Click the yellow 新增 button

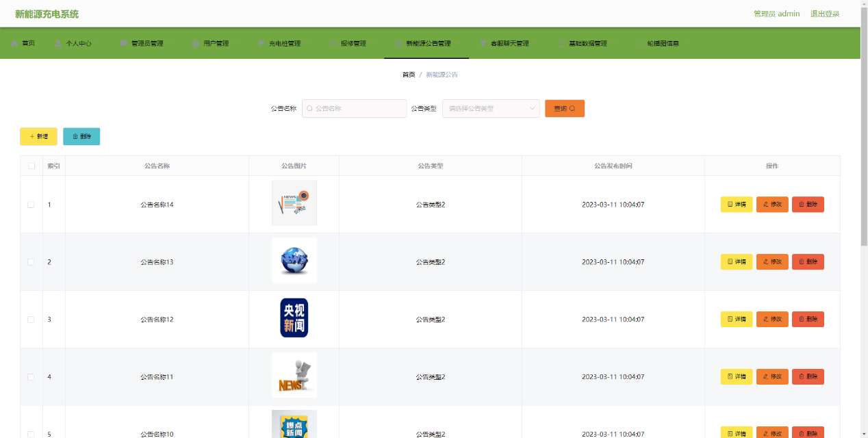pos(38,136)
